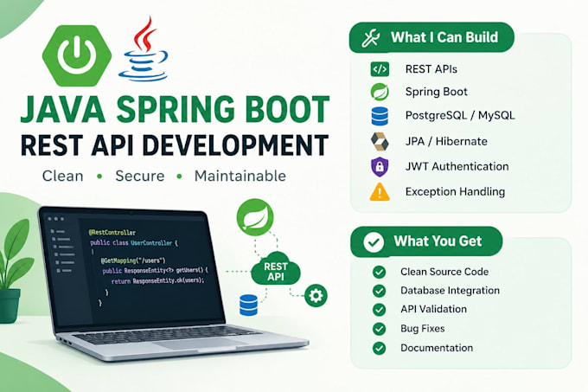This screenshot has width=588, height=392.
Task: Click the Clean Source Code text
Action: click(444, 272)
